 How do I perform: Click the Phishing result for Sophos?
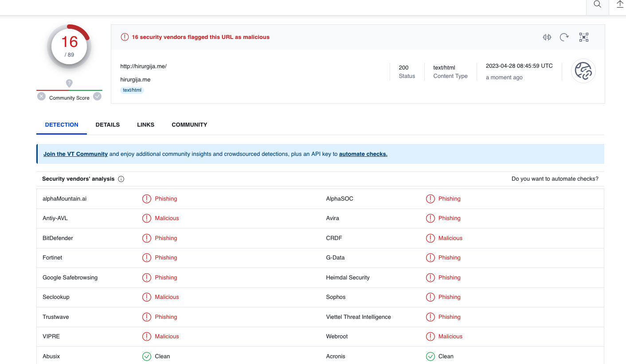click(x=450, y=297)
